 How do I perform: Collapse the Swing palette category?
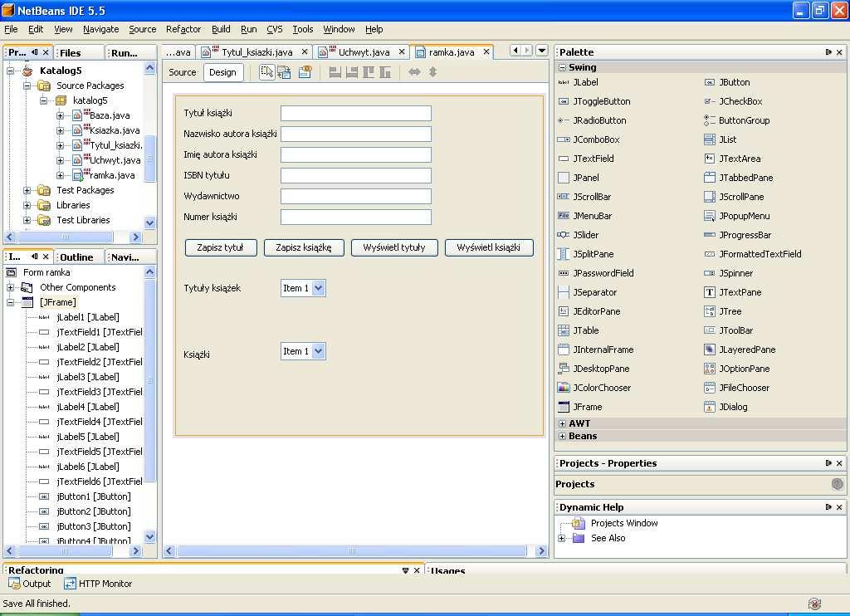(x=562, y=67)
